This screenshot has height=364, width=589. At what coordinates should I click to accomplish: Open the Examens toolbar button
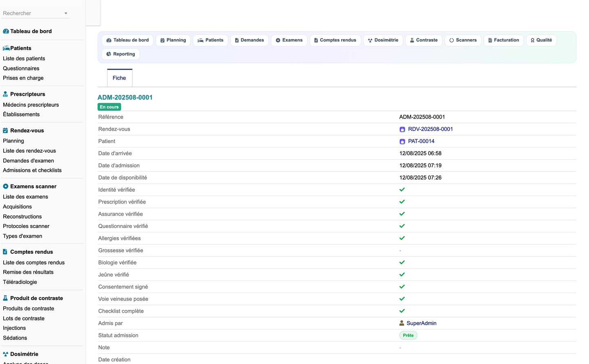(289, 40)
